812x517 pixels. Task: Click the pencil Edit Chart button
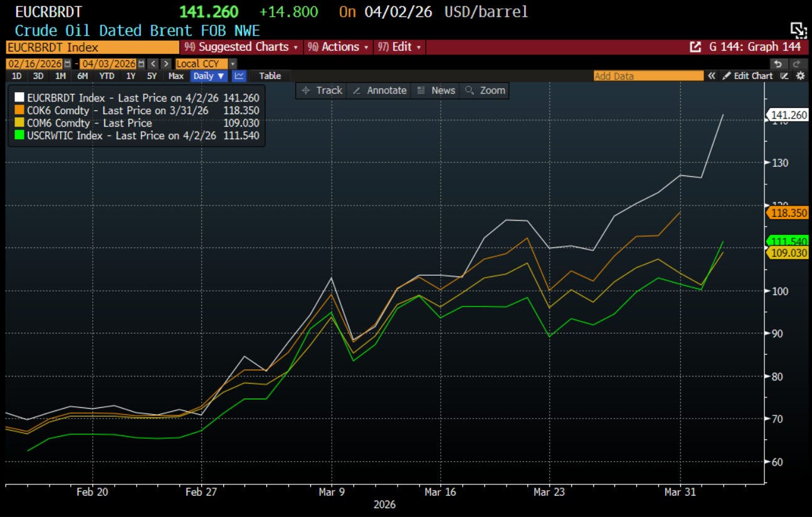pyautogui.click(x=747, y=76)
